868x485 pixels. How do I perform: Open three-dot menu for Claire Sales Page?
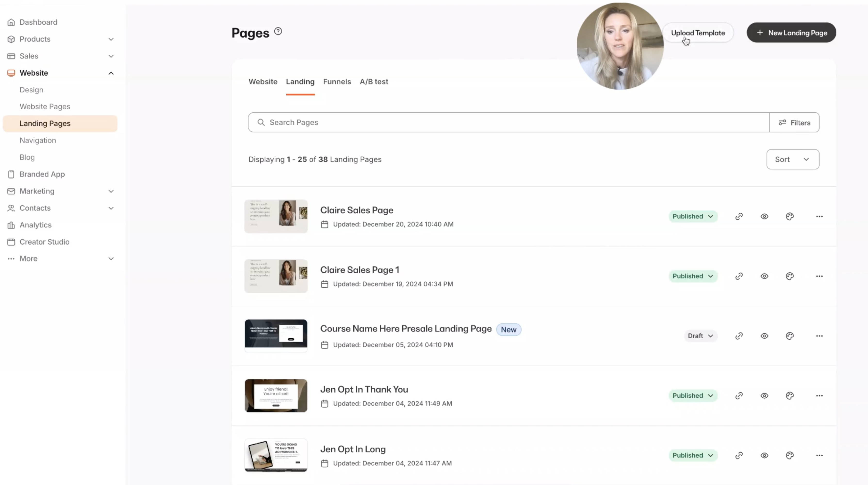pos(819,217)
